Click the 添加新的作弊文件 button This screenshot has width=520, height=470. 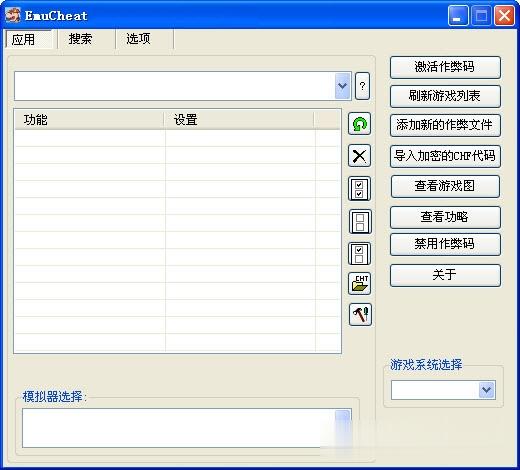[x=445, y=125]
